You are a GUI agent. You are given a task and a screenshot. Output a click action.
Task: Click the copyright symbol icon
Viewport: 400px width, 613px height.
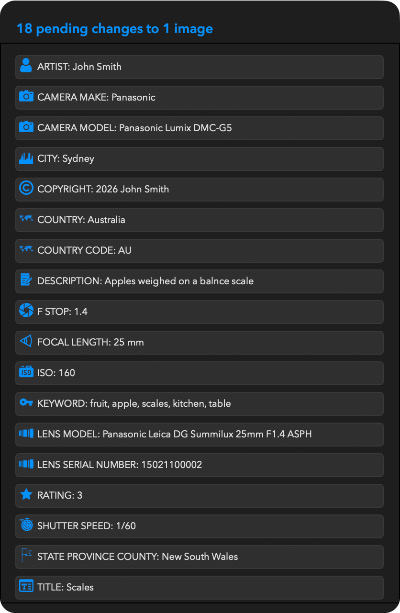point(26,188)
